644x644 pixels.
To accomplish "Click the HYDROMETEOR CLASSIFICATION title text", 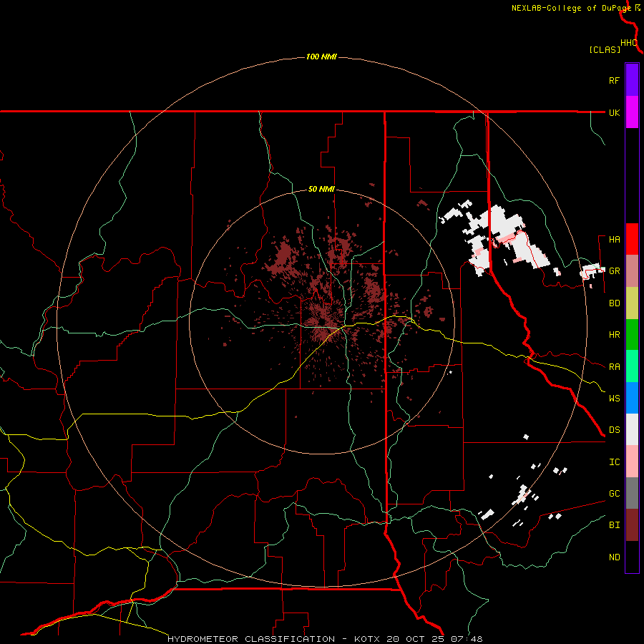I will point(251,639).
